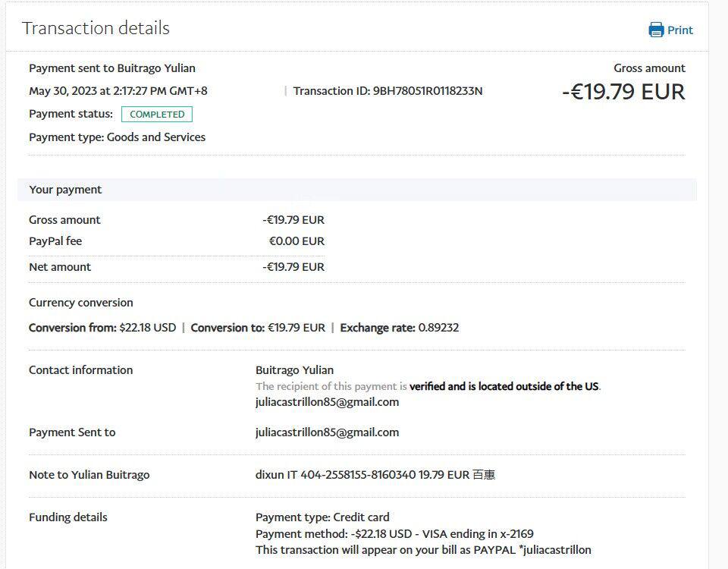Click the note text starting with dixun IT
This screenshot has height=569, width=728.
[x=375, y=475]
